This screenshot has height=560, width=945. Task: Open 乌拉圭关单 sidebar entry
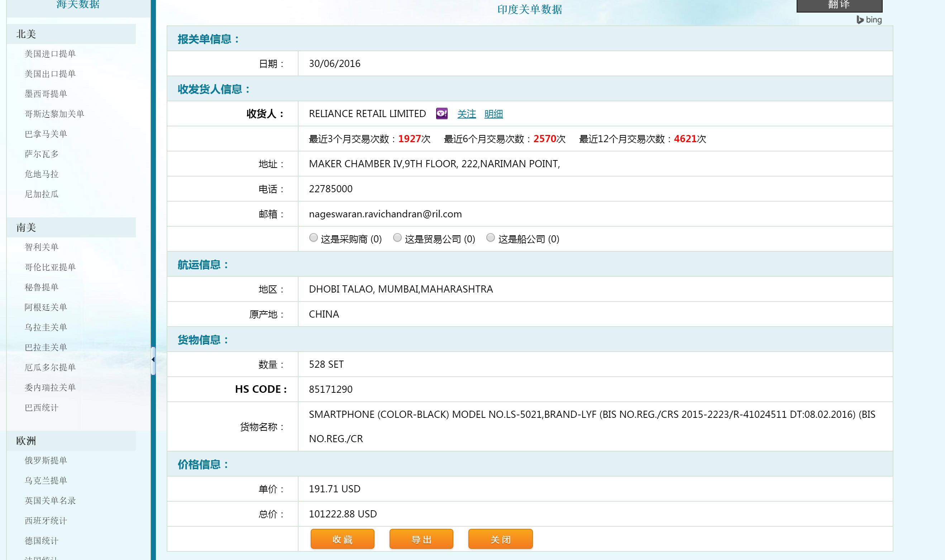(x=46, y=327)
